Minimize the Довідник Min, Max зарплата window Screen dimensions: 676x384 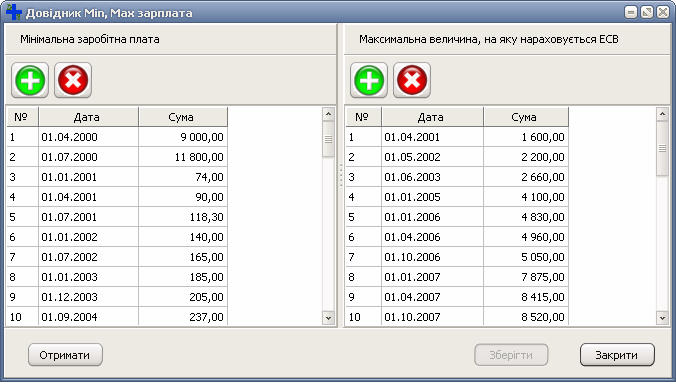click(x=631, y=12)
